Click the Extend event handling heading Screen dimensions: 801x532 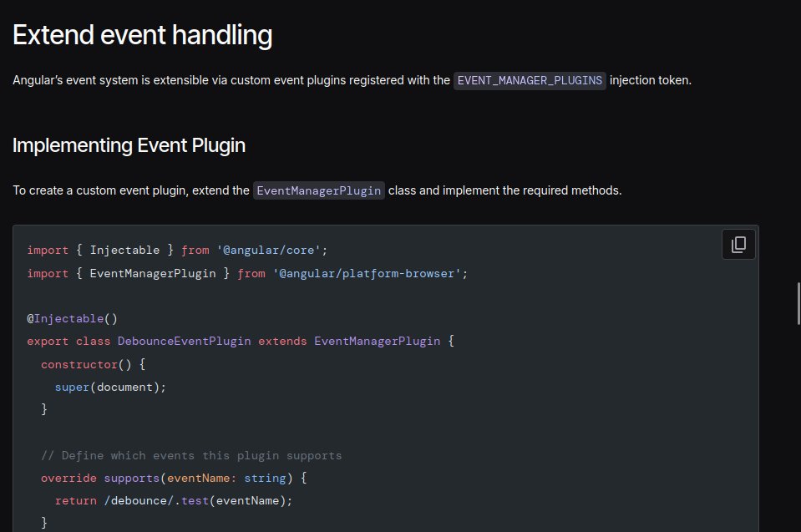point(142,34)
